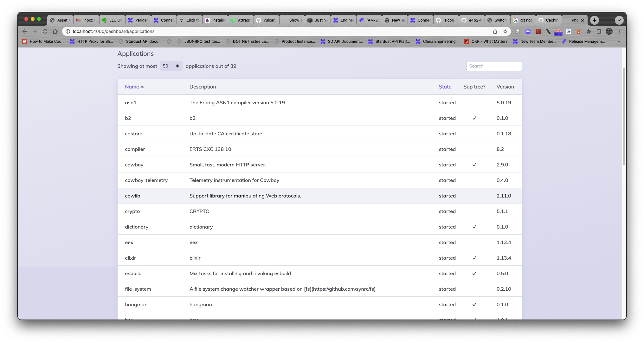
Task: Bookmark this page with the star icon
Action: point(505,31)
